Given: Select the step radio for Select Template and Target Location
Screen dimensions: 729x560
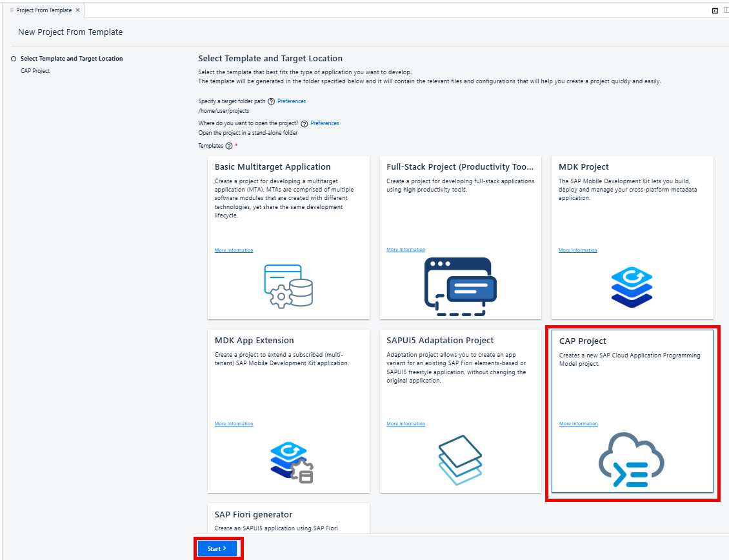Looking at the screenshot, I should pyautogui.click(x=14, y=59).
